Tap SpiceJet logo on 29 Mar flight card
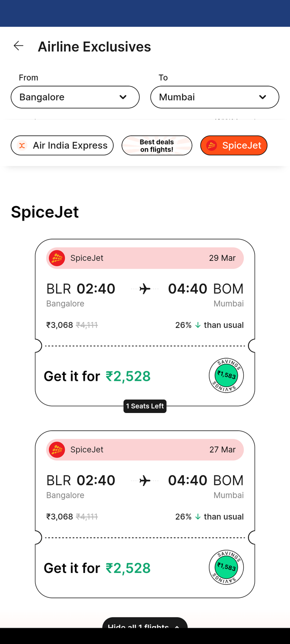Viewport: 290px width, 644px height. [57, 258]
